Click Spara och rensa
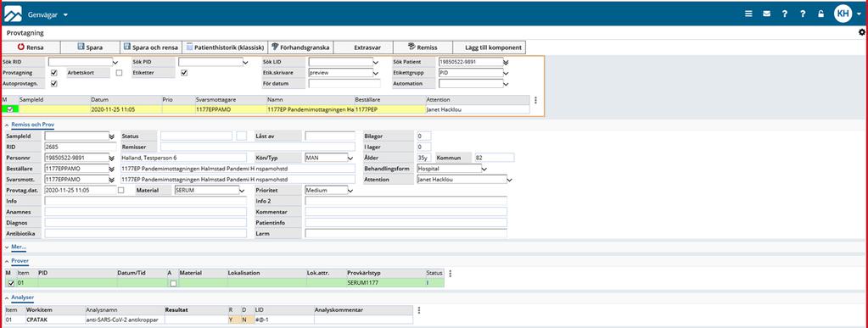Viewport: 868px width, 328px height. pyautogui.click(x=150, y=47)
